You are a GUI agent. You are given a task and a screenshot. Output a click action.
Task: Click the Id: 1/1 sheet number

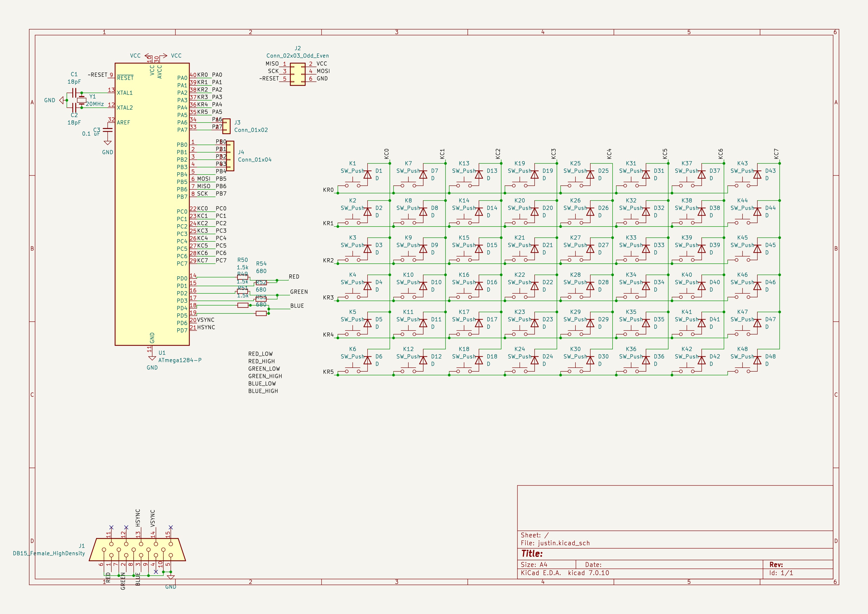781,573
